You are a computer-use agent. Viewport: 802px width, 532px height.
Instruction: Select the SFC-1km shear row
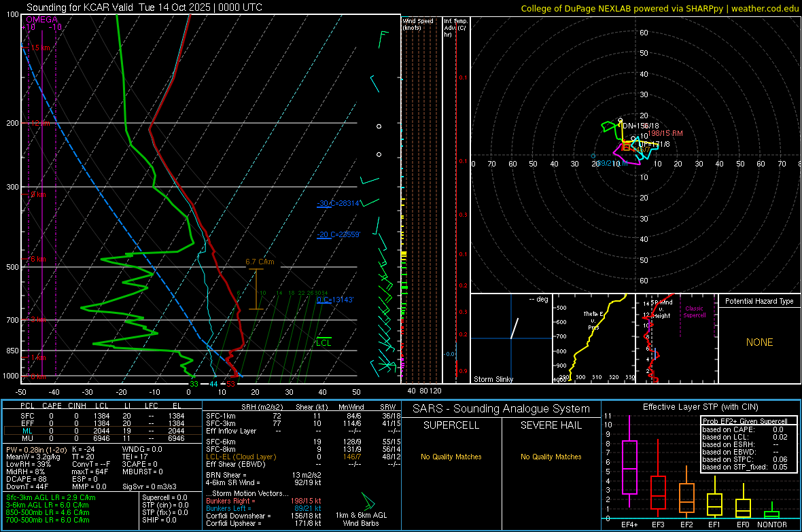pyautogui.click(x=303, y=416)
